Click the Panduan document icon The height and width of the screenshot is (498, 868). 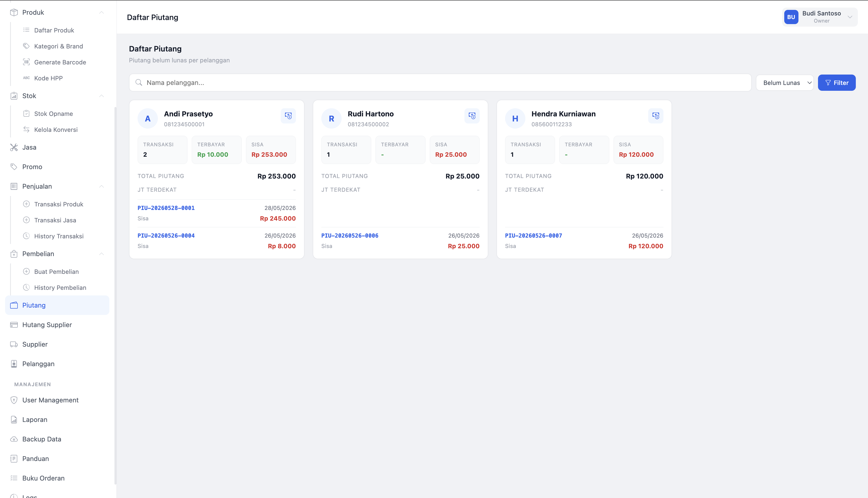14,459
